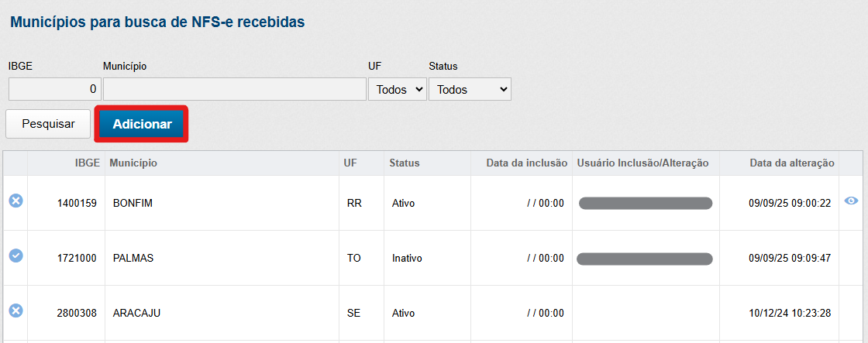Sort by Data da alteração column
Screen dimensions: 868x343
tap(791, 163)
